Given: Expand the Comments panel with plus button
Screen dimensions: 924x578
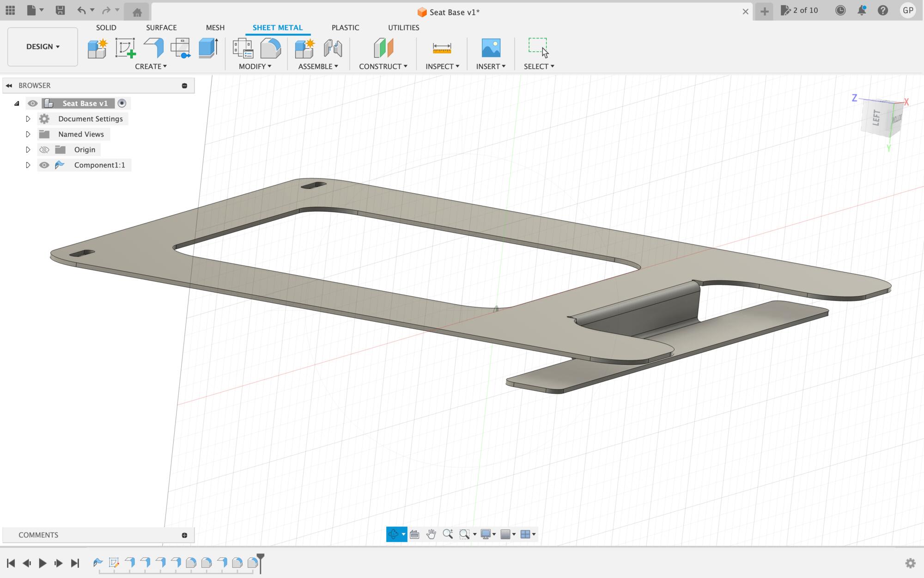Looking at the screenshot, I should point(184,535).
